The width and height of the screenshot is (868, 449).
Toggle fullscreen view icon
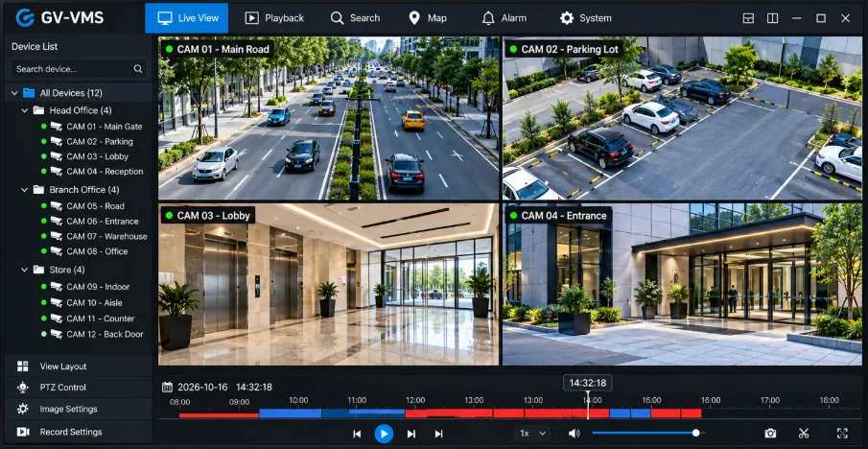[x=842, y=434]
